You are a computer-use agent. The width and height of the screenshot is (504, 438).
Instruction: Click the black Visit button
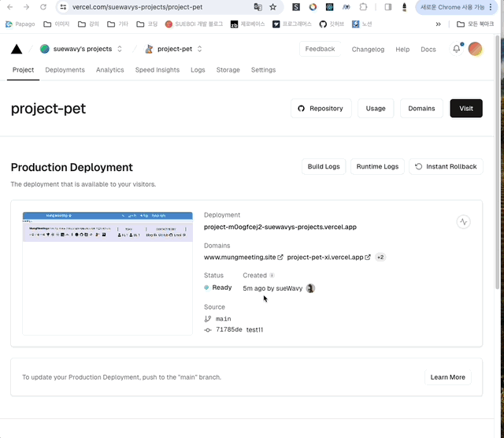tap(466, 109)
